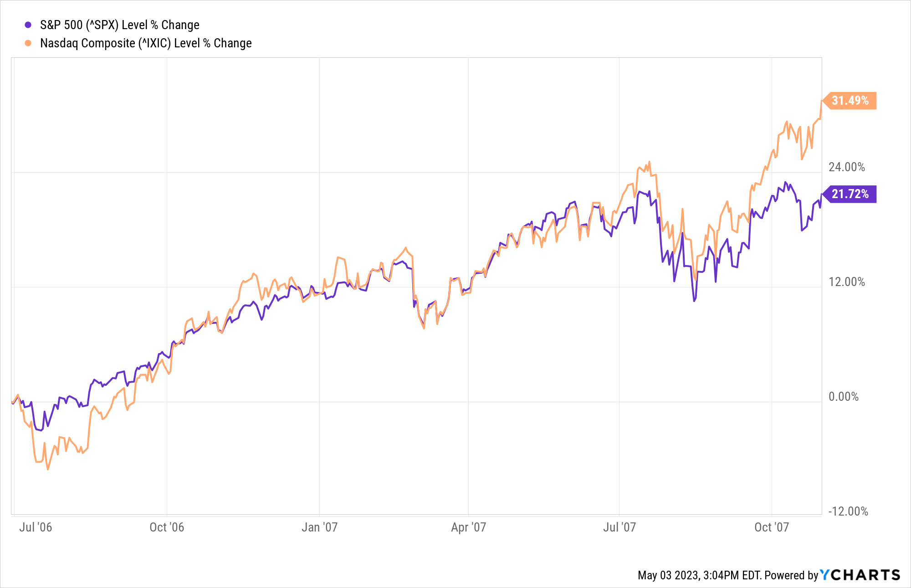Screen dimensions: 911x588
Task: Click the orange Nasdaq Composite legend dot
Action: tap(28, 43)
